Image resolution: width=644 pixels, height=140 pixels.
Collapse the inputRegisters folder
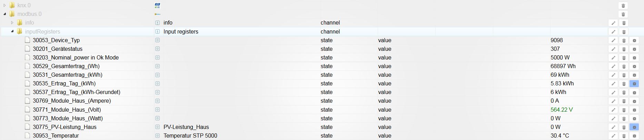click(12, 31)
